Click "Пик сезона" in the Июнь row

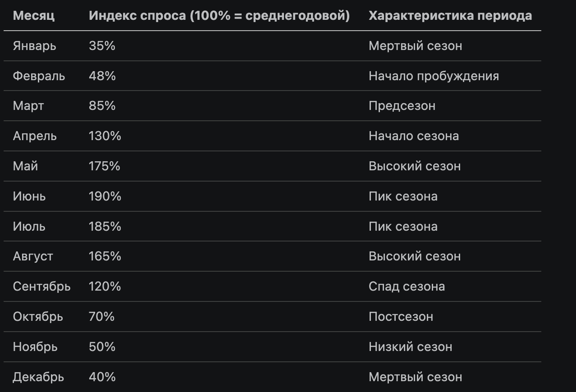[x=402, y=196]
